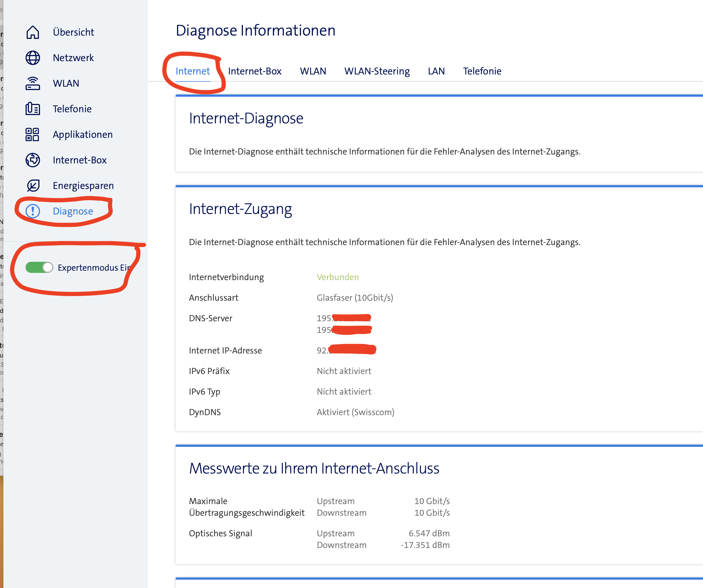Select the Internet tab
The height and width of the screenshot is (588, 703).
pos(193,71)
